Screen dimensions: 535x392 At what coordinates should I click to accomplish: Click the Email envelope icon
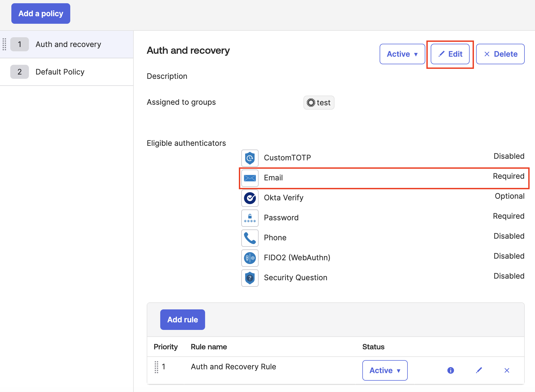coord(250,178)
